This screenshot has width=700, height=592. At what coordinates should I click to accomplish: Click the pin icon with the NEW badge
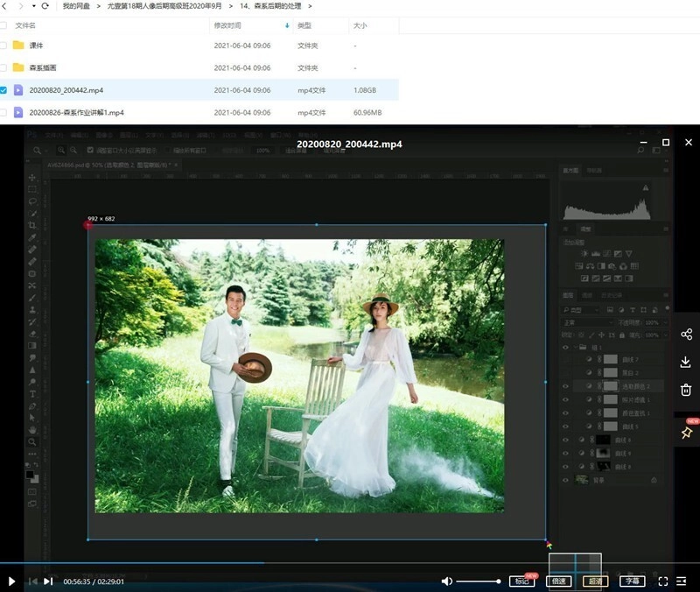[x=685, y=431]
